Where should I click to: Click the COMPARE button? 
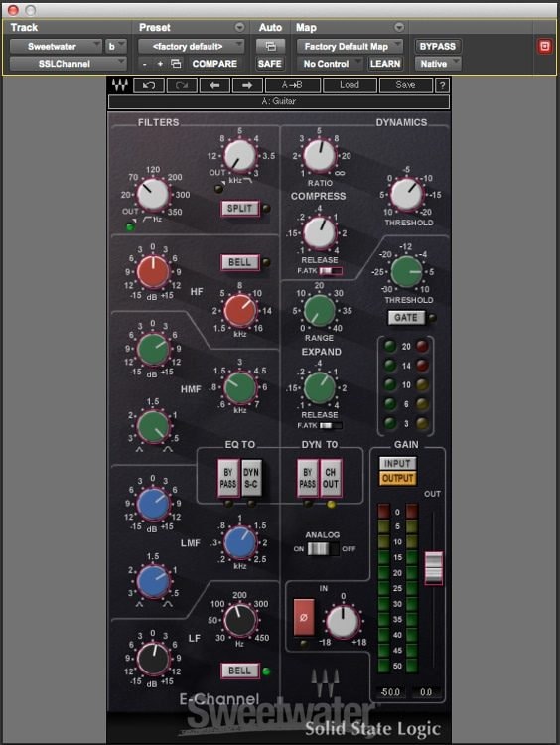(214, 64)
